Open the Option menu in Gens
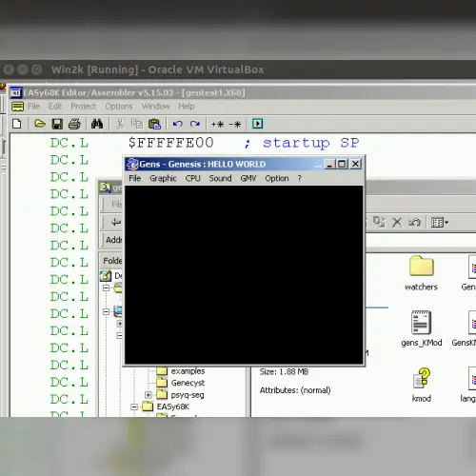Screen dimensions: 476x476 pos(277,178)
